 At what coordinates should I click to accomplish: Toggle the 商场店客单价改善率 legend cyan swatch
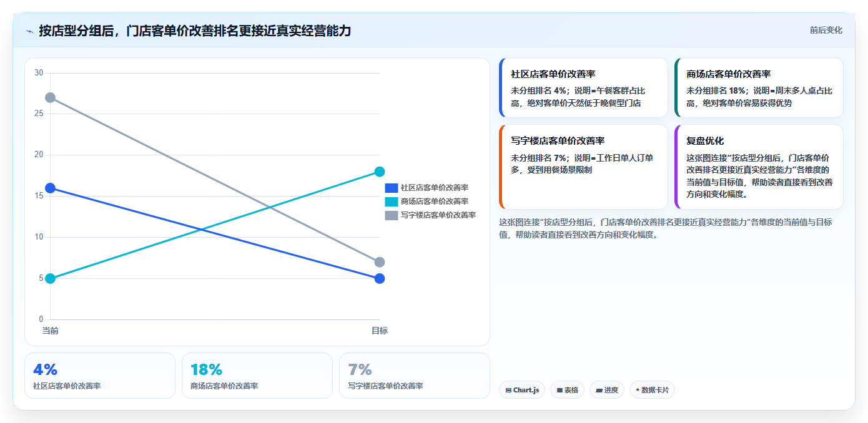tap(392, 202)
